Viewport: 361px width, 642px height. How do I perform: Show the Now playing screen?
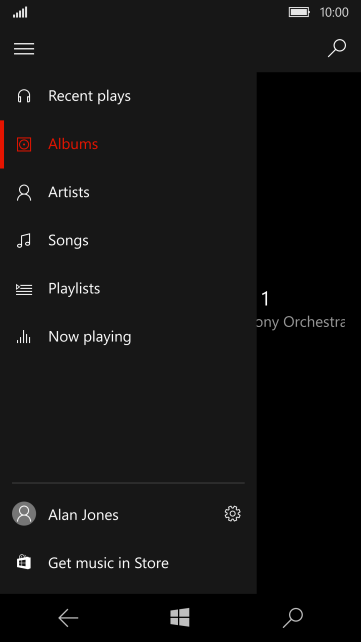click(128, 337)
